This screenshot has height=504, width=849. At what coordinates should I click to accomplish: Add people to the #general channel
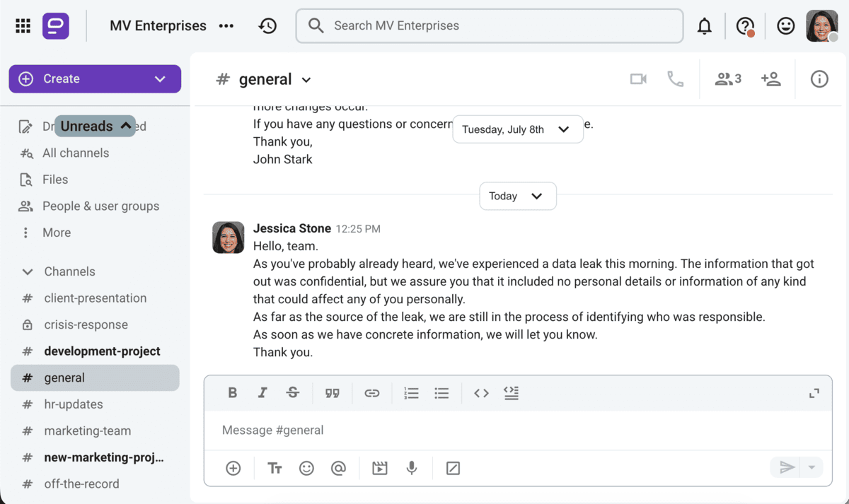(x=770, y=78)
